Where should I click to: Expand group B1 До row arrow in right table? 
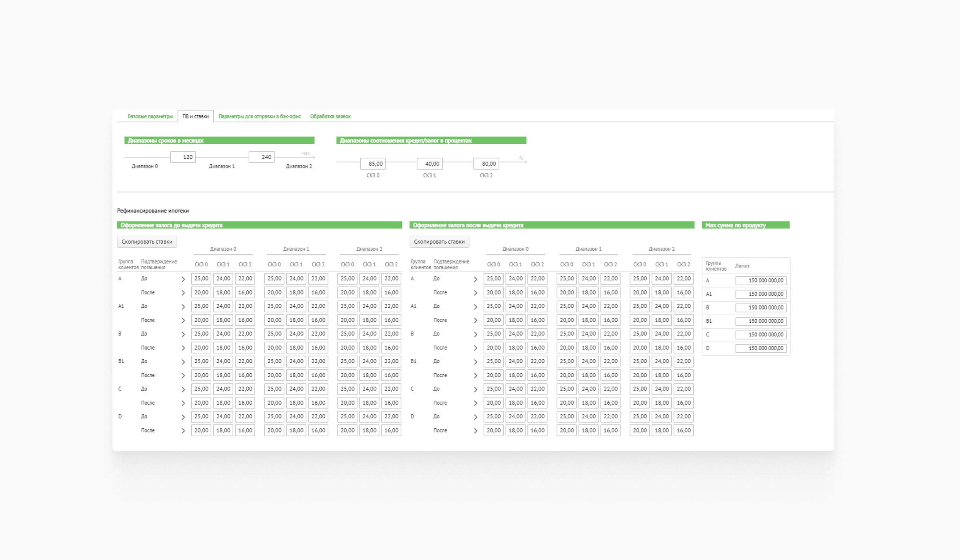coord(476,362)
